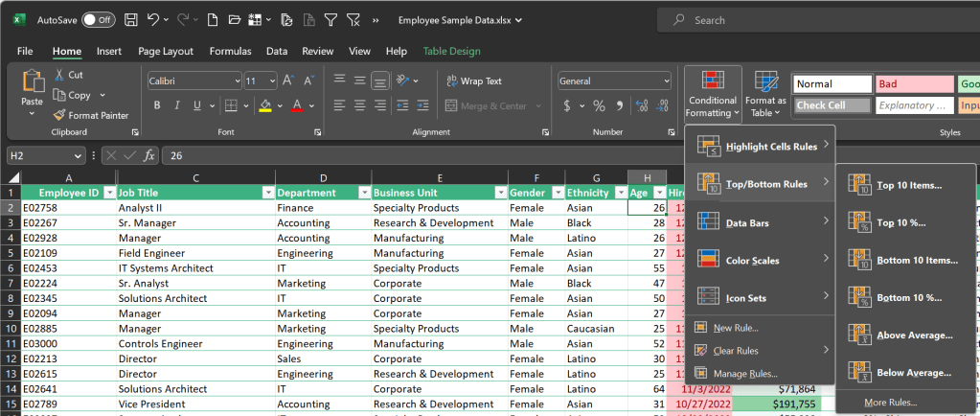Image resolution: width=980 pixels, height=416 pixels.
Task: Apply the Bad cell style swatch
Action: [x=915, y=83]
